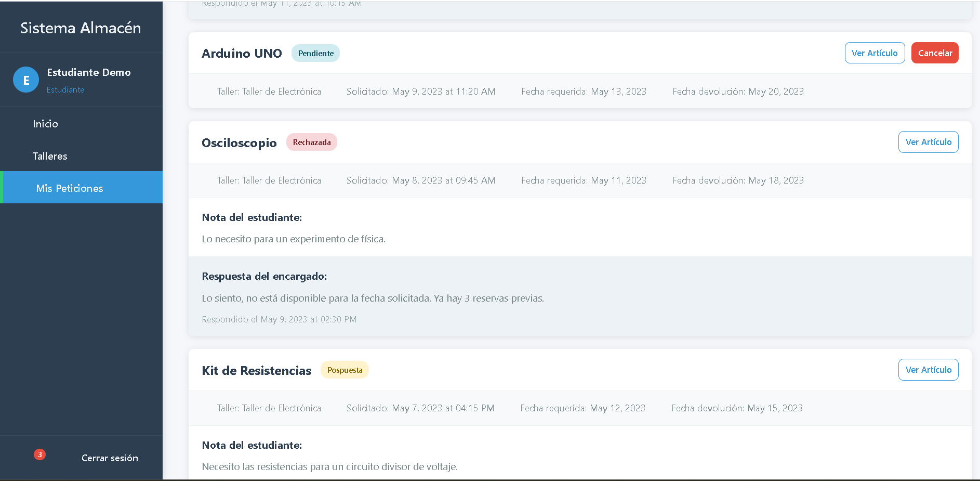Click the encargado's response text on Osciloscopio

373,298
